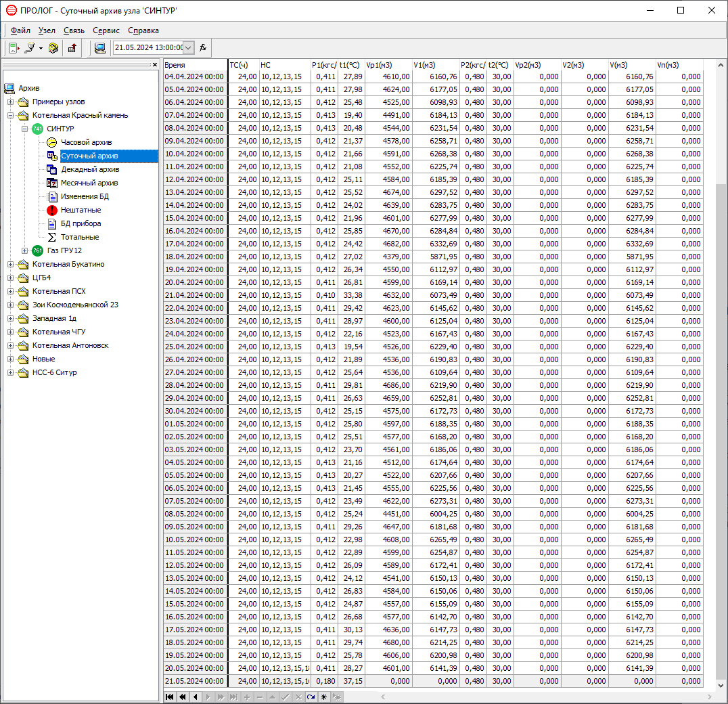
Task: Jump to first record in navigator
Action: [169, 697]
